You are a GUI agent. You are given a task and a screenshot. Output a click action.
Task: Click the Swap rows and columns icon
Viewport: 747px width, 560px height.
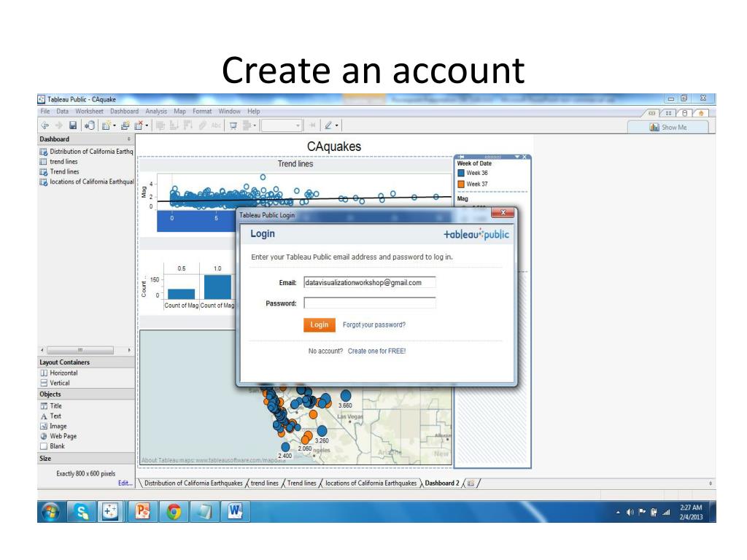[x=160, y=125]
